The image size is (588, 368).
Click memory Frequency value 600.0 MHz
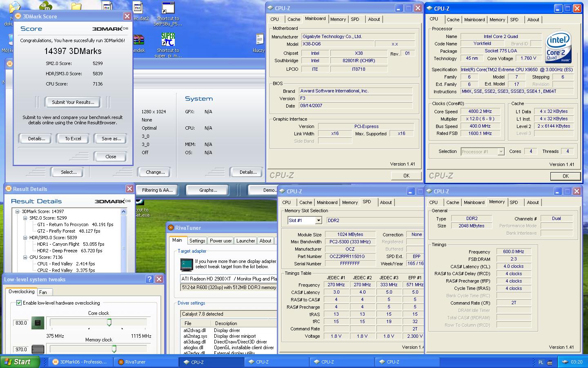pyautogui.click(x=514, y=251)
